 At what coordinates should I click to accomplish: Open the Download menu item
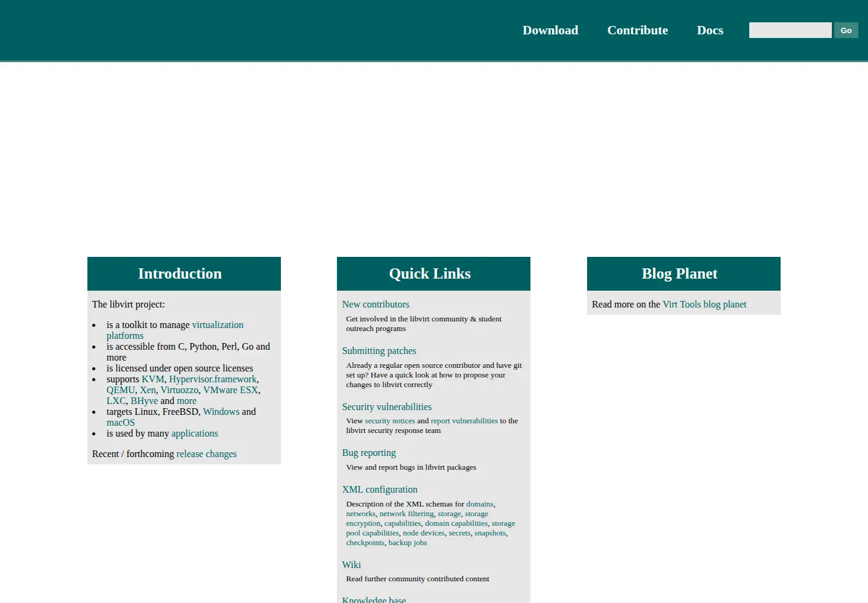coord(550,30)
